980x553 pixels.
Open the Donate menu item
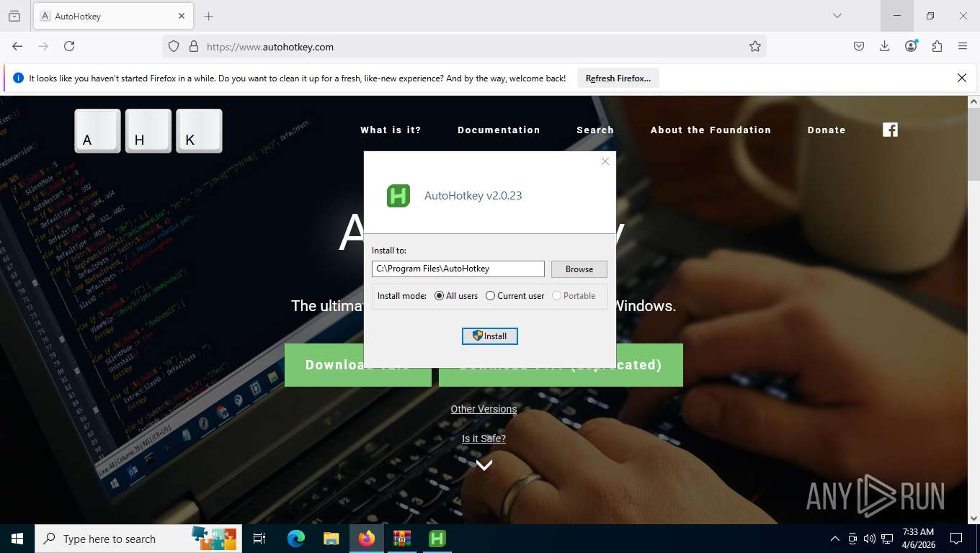coord(827,130)
